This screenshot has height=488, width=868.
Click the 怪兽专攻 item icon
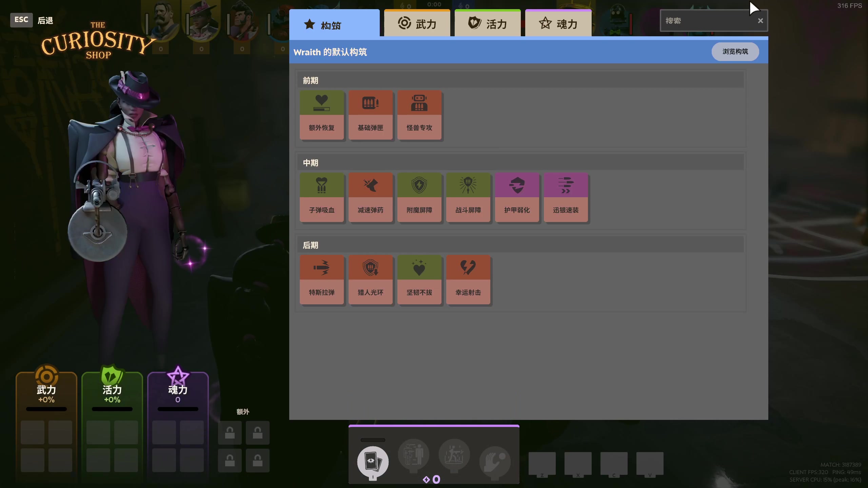[x=419, y=103]
